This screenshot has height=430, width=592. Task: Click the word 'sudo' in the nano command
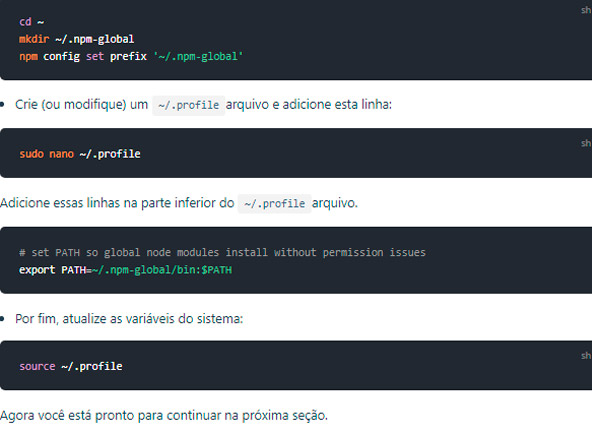pyautogui.click(x=31, y=154)
